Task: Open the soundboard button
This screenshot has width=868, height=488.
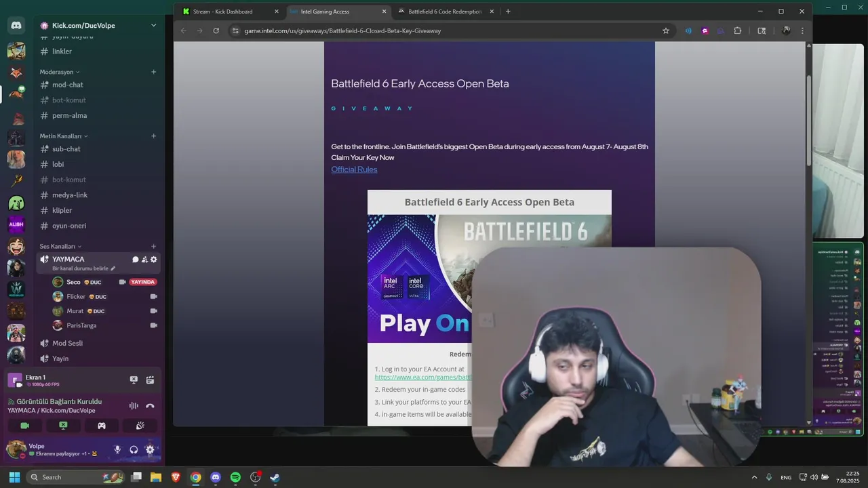Action: click(x=140, y=426)
